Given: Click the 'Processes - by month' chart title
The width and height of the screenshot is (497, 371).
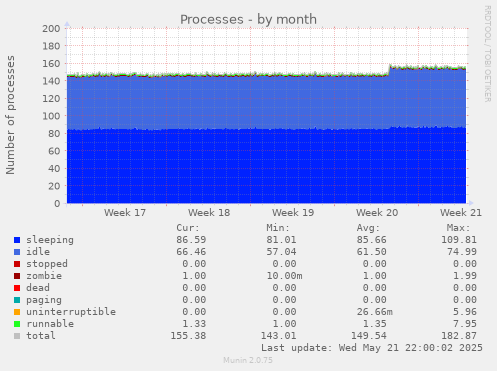Looking at the screenshot, I should click(x=248, y=20).
